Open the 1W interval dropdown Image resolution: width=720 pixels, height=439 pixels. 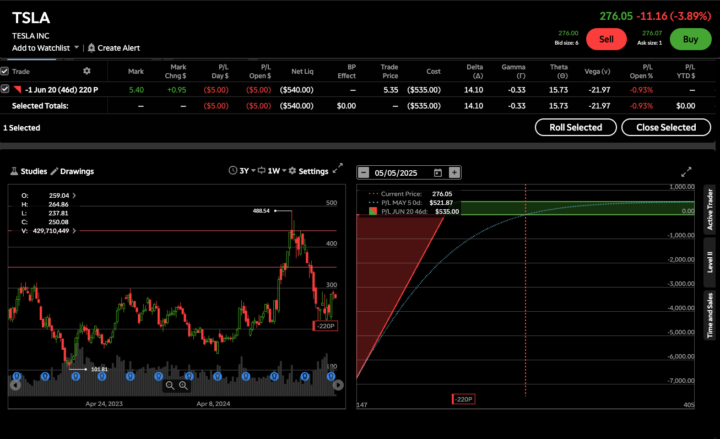point(272,171)
